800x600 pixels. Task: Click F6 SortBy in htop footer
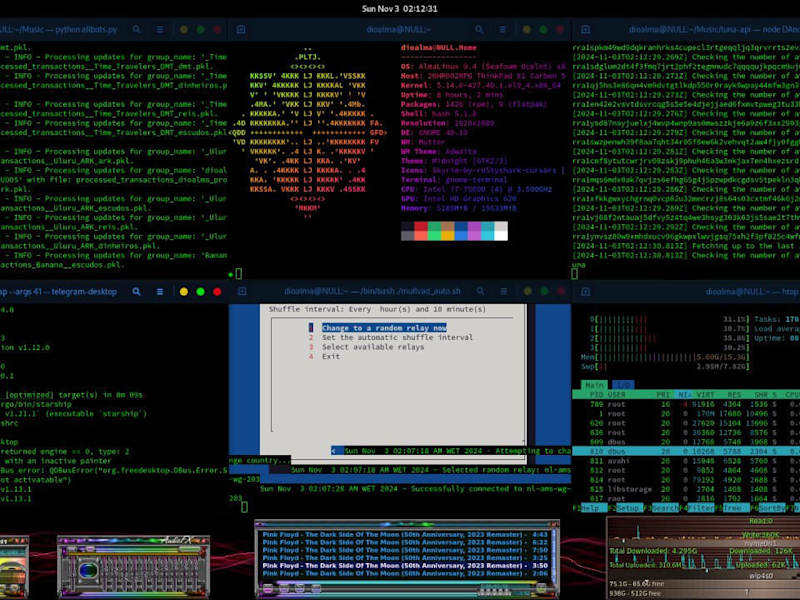(768, 508)
